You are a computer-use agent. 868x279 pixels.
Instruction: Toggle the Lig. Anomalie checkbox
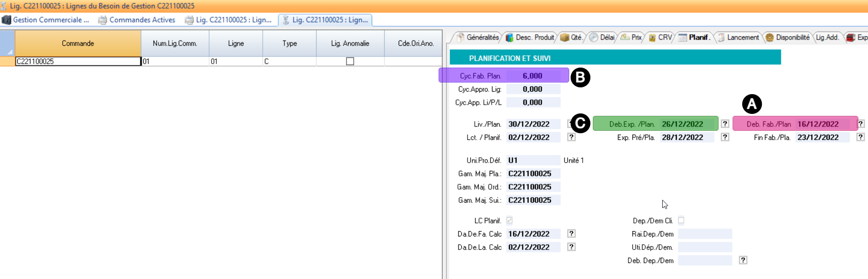350,61
